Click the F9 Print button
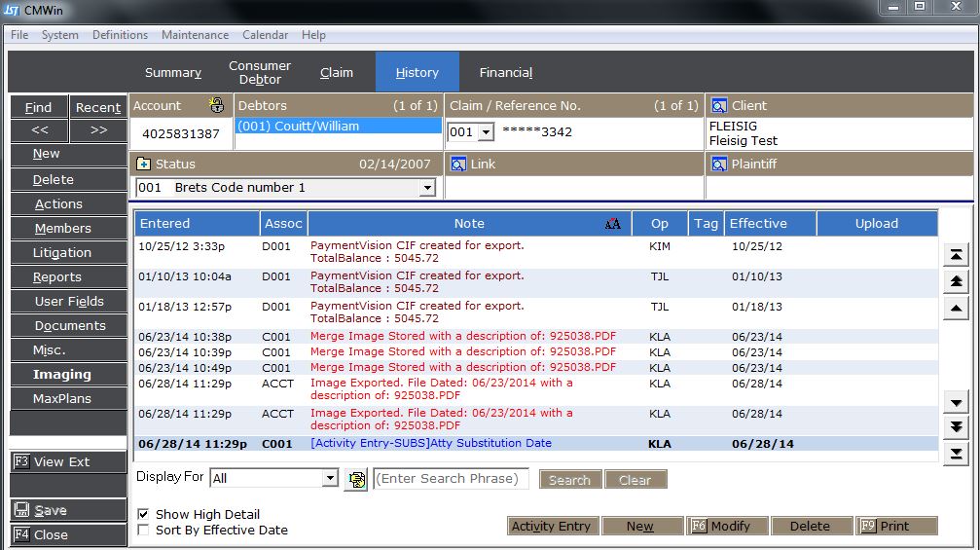 coord(896,527)
